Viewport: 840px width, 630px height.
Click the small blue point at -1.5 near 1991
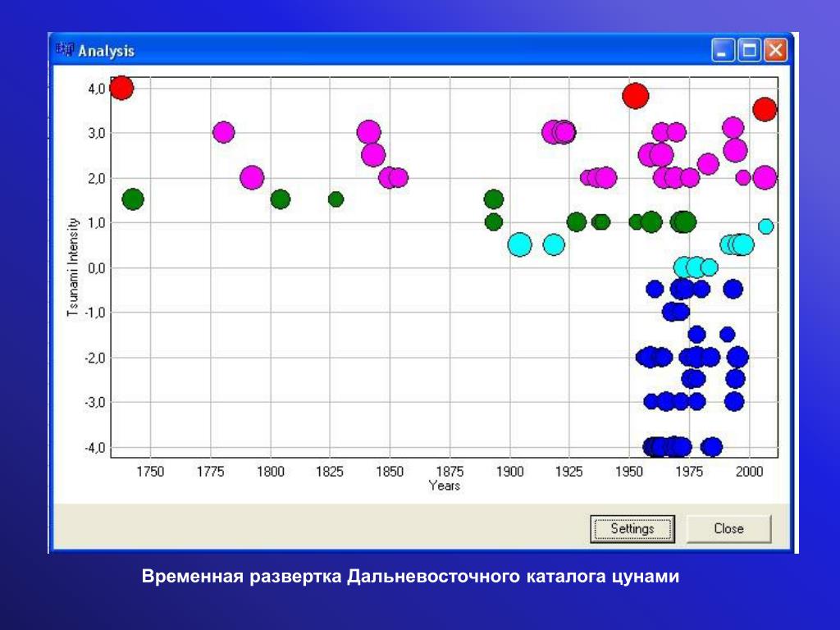[x=727, y=335]
